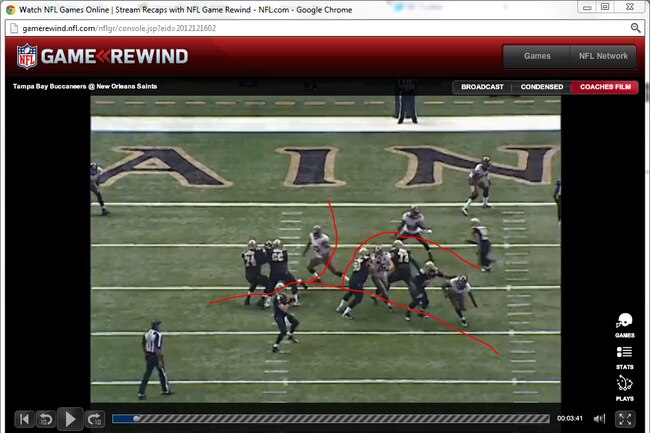
Task: Click the Chrome address bar URL
Action: click(x=119, y=28)
